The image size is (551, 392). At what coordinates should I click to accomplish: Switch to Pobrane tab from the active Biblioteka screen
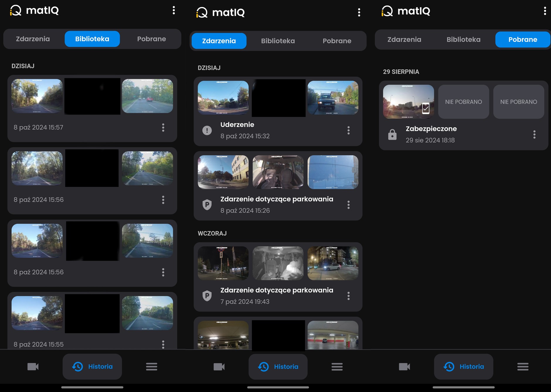pyautogui.click(x=152, y=39)
